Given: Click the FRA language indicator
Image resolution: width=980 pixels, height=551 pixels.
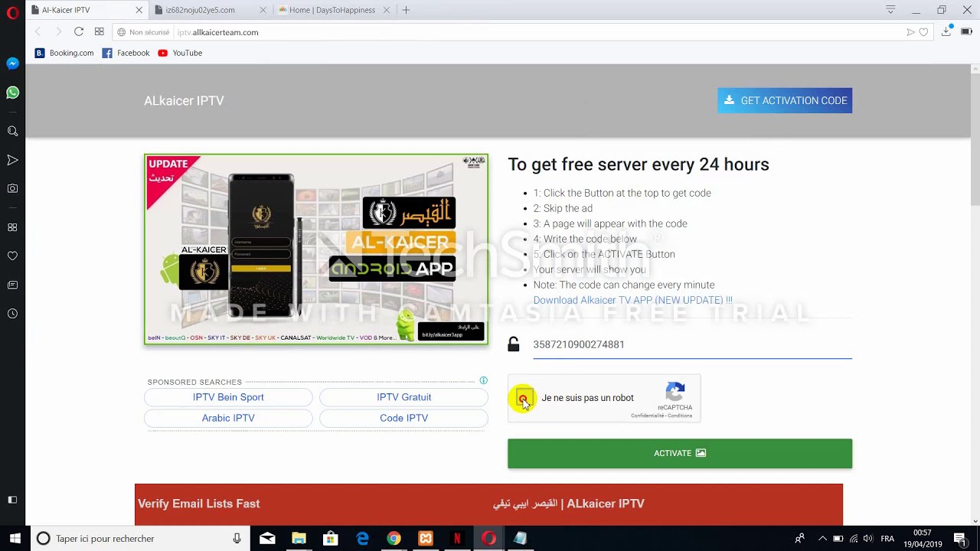Looking at the screenshot, I should point(887,539).
